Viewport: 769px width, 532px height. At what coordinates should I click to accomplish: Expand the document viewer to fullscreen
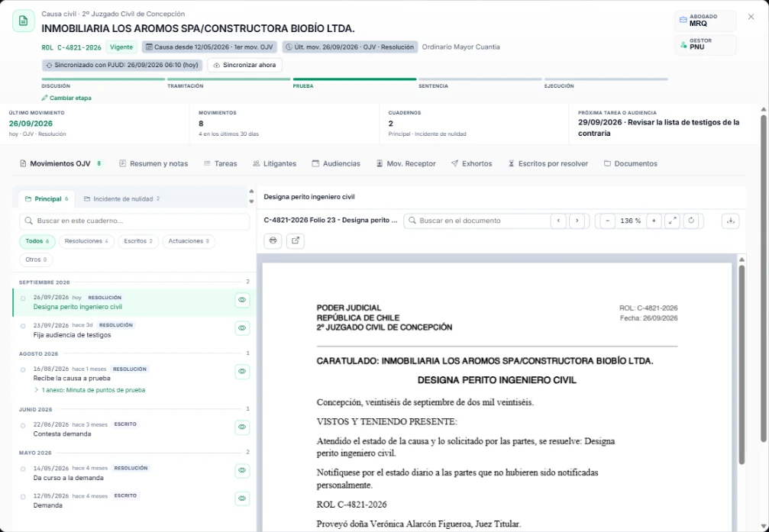tap(672, 221)
